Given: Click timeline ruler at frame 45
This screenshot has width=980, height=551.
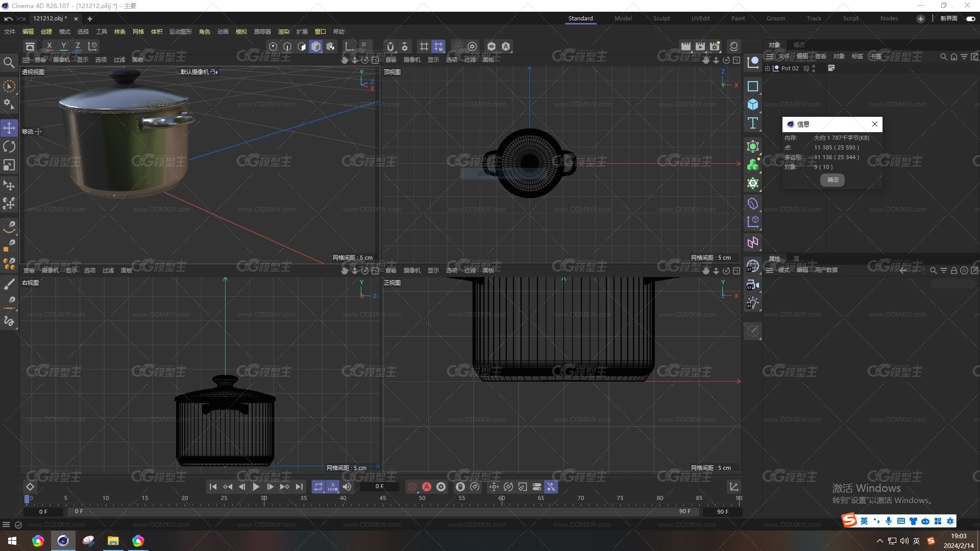Looking at the screenshot, I should coord(382,498).
